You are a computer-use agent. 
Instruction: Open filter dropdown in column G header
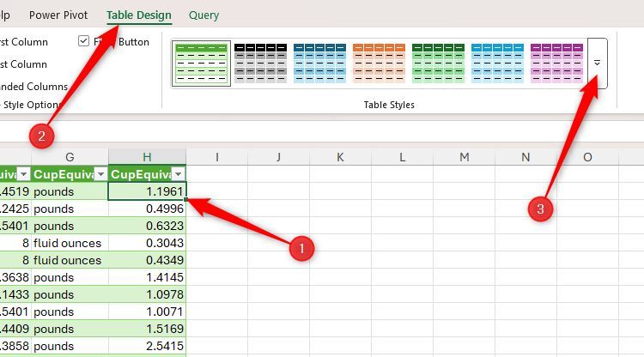coord(101,174)
